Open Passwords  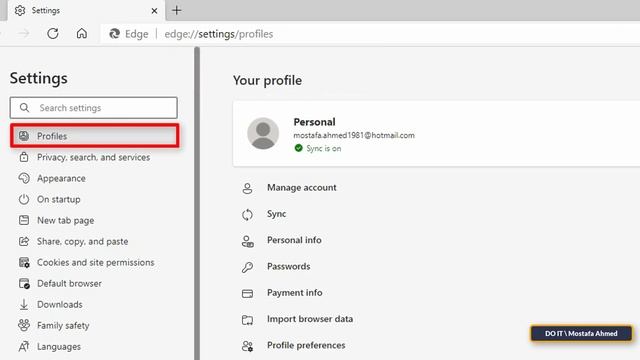[289, 266]
